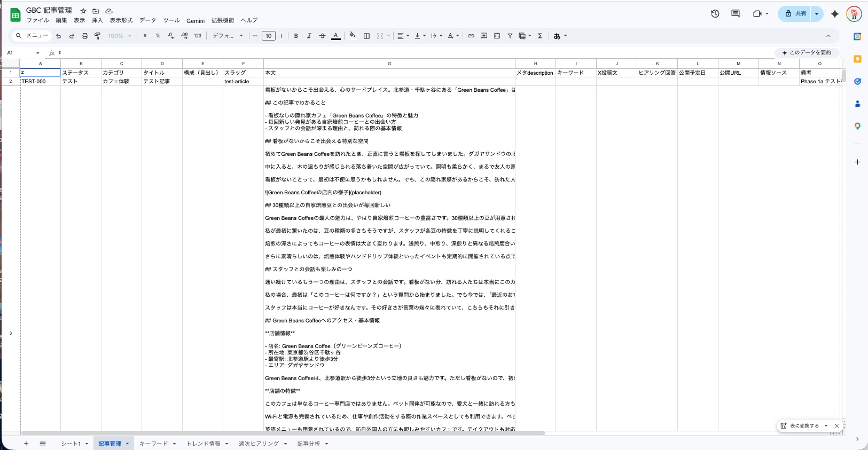Open text rotation dropdown

pyautogui.click(x=453, y=36)
